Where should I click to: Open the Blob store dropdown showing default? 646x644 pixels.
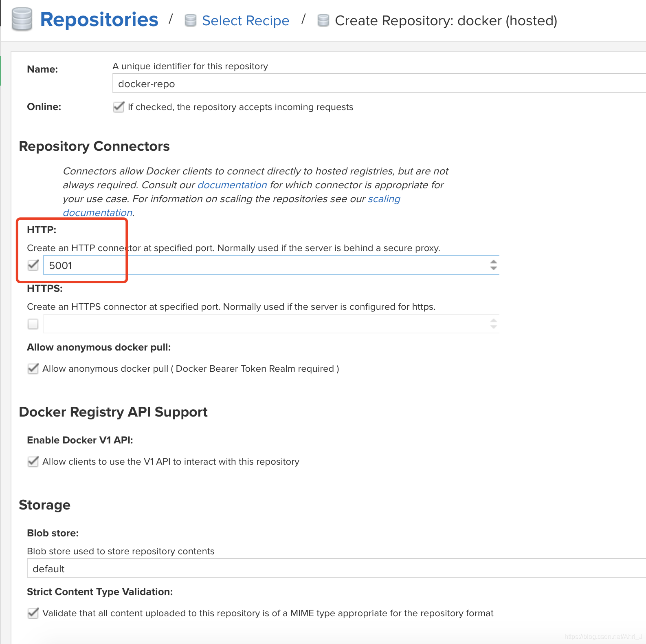point(336,569)
